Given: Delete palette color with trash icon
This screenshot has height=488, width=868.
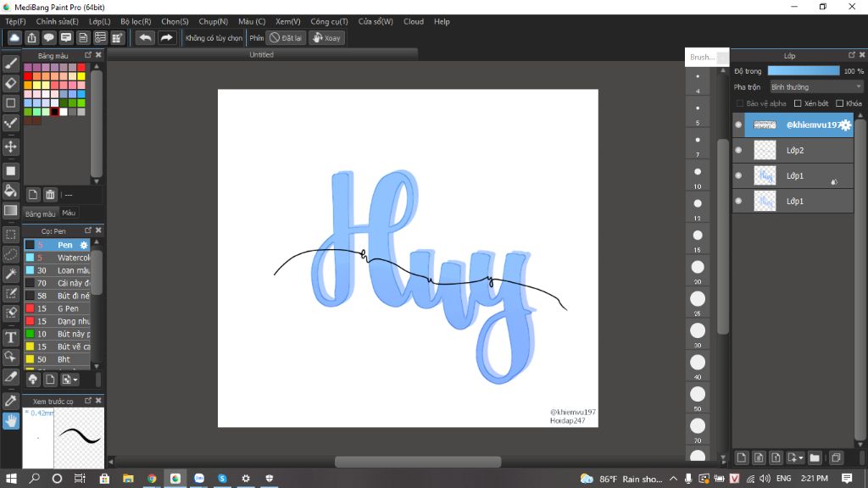Looking at the screenshot, I should (x=50, y=194).
